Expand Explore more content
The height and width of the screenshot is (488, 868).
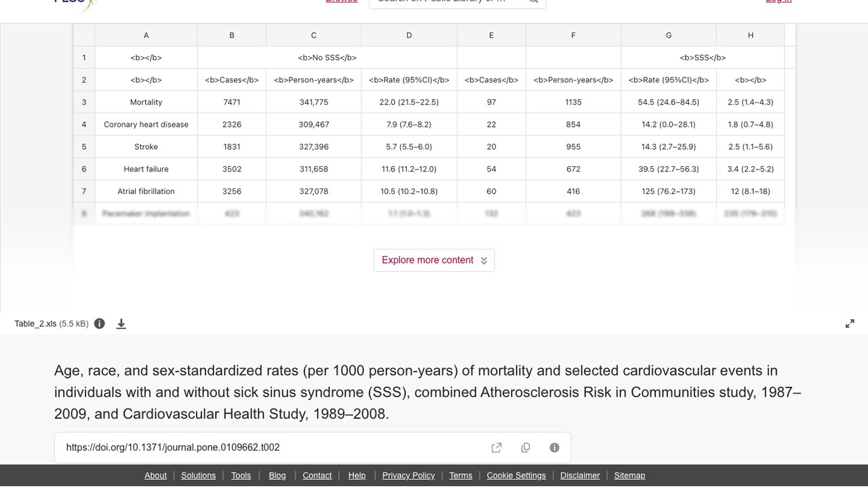tap(434, 260)
